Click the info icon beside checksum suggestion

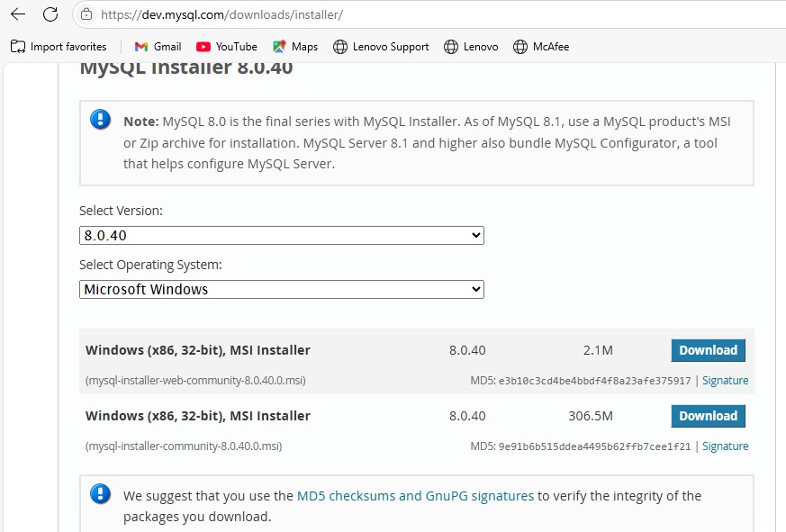100,494
